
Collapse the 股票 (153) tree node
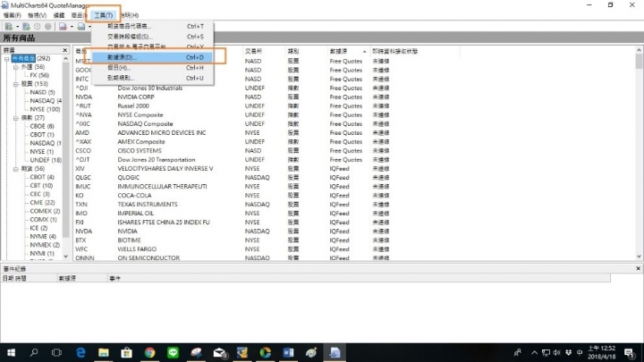coord(15,84)
